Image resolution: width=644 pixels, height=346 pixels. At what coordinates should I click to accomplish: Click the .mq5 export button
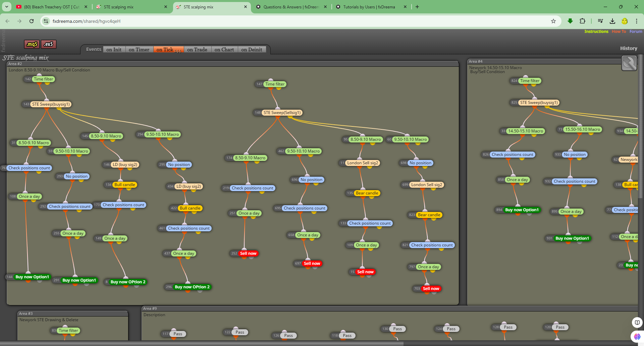(x=32, y=44)
